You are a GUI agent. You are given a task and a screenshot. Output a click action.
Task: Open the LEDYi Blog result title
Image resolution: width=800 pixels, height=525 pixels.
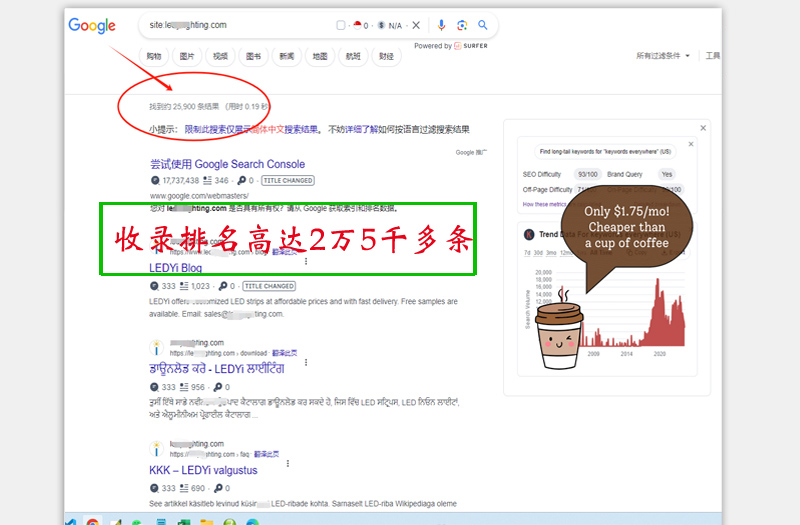pyautogui.click(x=176, y=268)
